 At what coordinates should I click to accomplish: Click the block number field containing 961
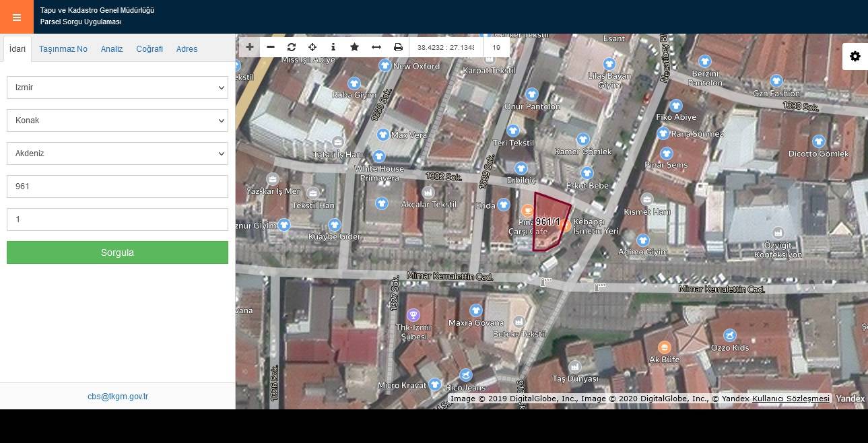117,186
